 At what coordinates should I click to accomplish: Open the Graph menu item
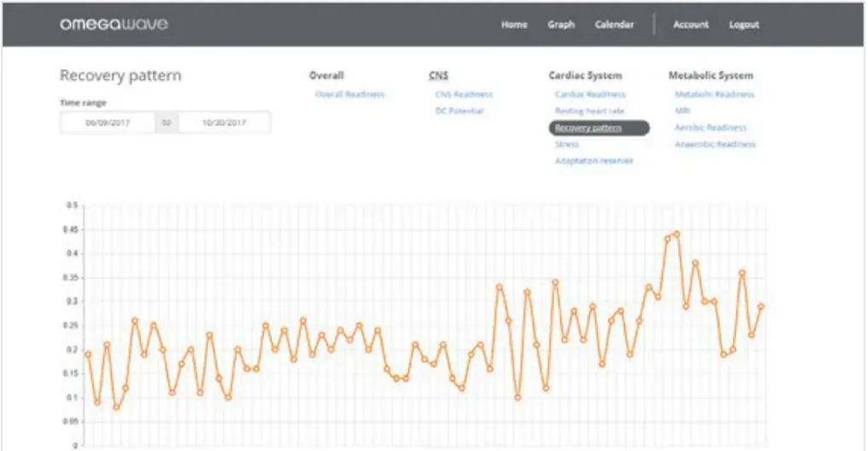pos(561,25)
